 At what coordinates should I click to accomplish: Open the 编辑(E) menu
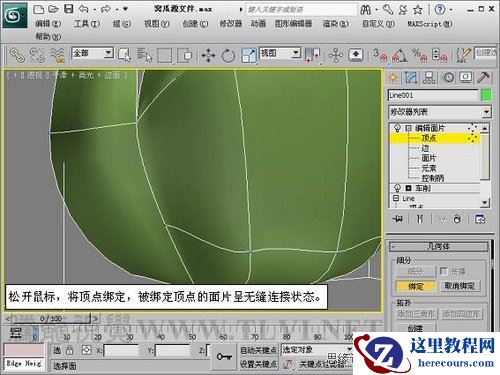[48, 24]
